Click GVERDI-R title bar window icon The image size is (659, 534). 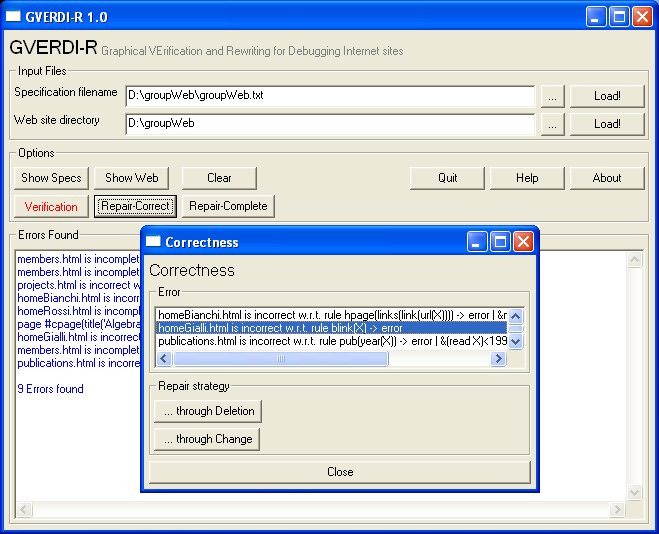coord(13,16)
